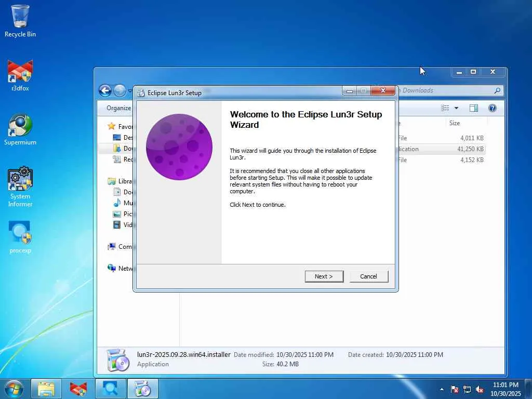
Task: Close the Eclipse Lun3r Setup dialog
Action: coord(383,90)
